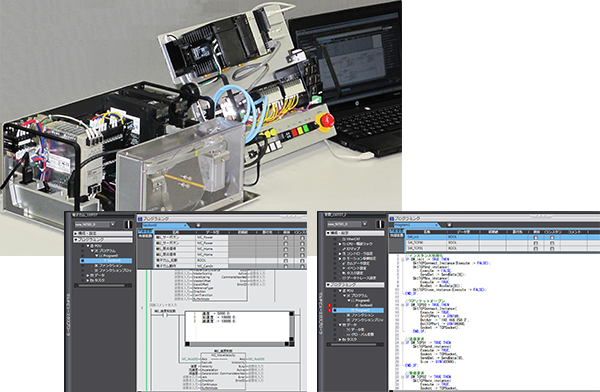Expand コントローラ設定 node in ST window
This screenshot has width=600, height=392.
pyautogui.click(x=340, y=254)
